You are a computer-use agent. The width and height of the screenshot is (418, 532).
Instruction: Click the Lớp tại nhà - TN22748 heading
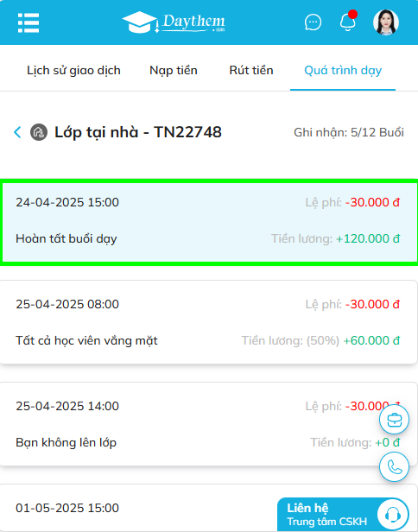(x=138, y=132)
